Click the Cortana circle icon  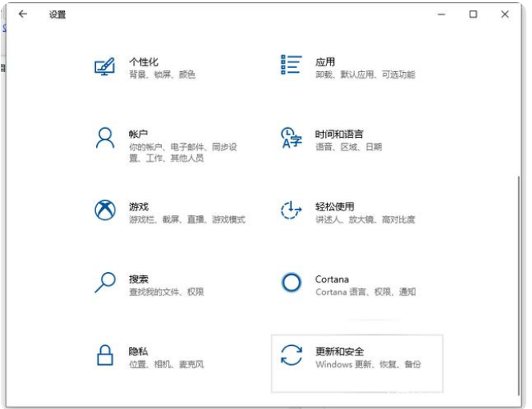(x=291, y=283)
